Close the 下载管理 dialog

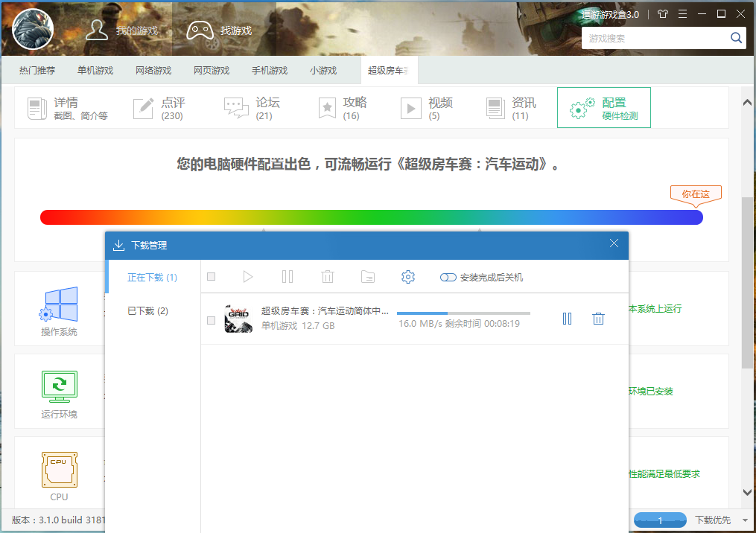(x=614, y=243)
